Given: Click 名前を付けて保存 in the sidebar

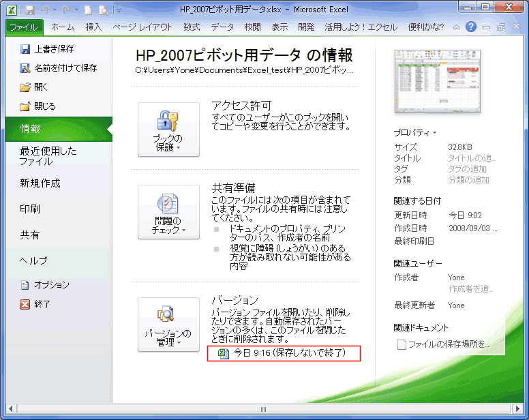Looking at the screenshot, I should pyautogui.click(x=59, y=68).
